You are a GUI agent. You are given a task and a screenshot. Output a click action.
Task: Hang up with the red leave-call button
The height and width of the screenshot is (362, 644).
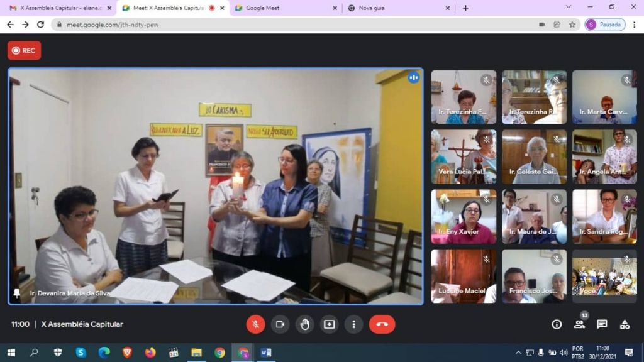(x=382, y=324)
